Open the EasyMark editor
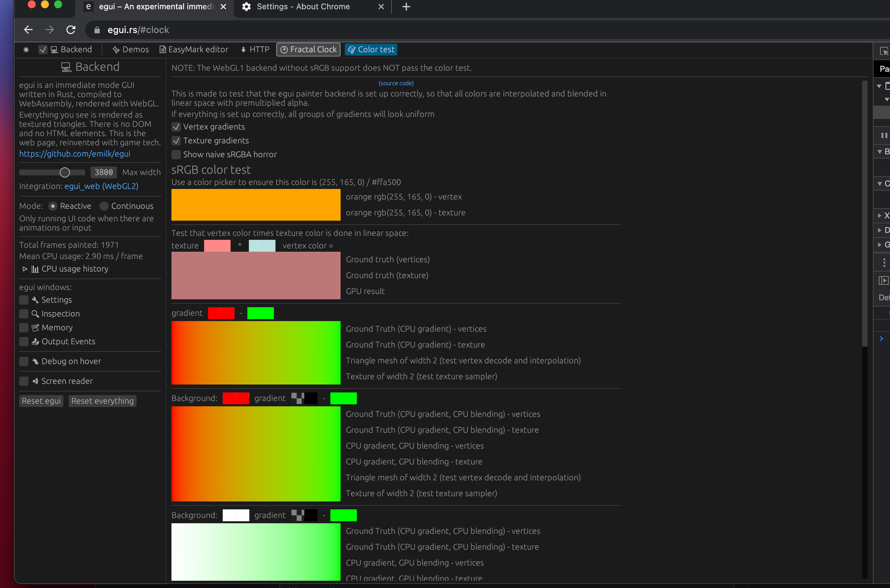The image size is (890, 588). pyautogui.click(x=194, y=49)
